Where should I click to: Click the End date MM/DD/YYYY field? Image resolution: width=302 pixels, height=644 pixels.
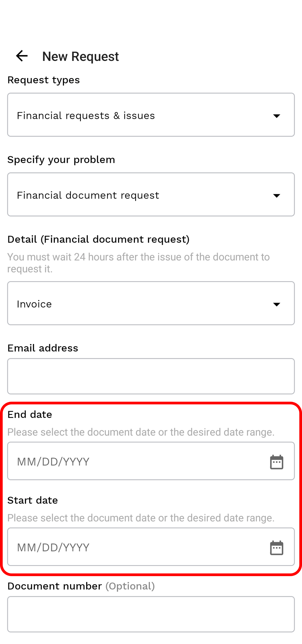pos(151,461)
